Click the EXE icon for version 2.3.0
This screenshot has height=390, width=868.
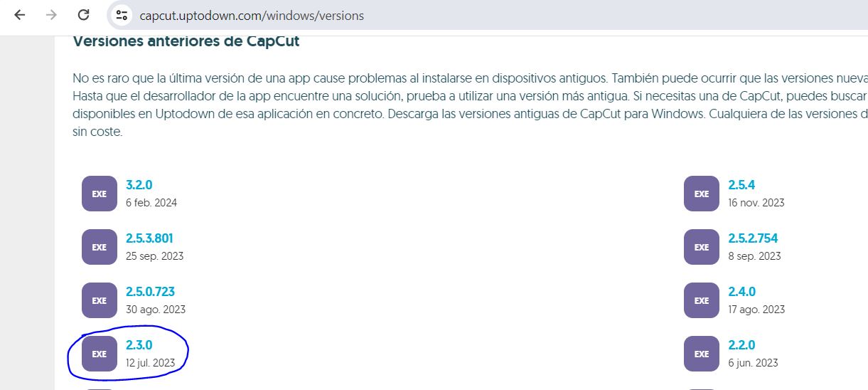coord(100,354)
